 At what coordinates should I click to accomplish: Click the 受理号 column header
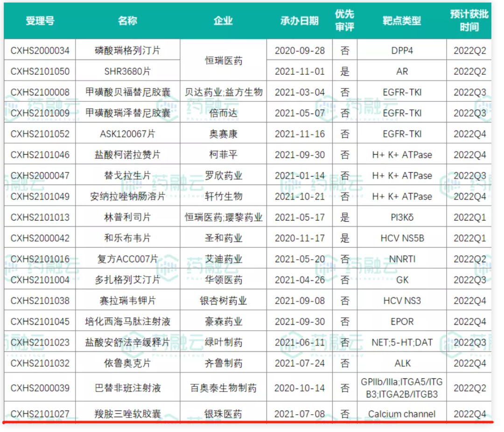(40, 21)
